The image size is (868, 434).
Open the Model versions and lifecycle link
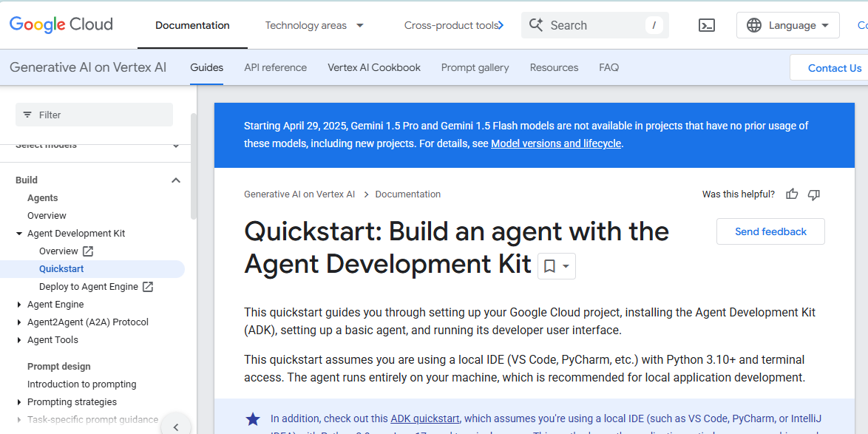tap(556, 144)
